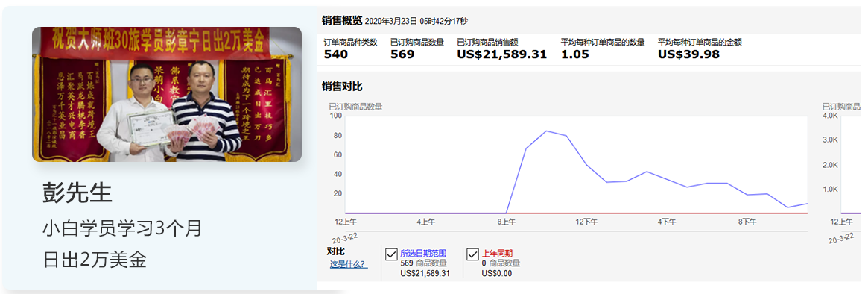Screen dimensions: 868x294
Task: Select the sales amount US$21,589.31 in overview
Action: click(502, 54)
